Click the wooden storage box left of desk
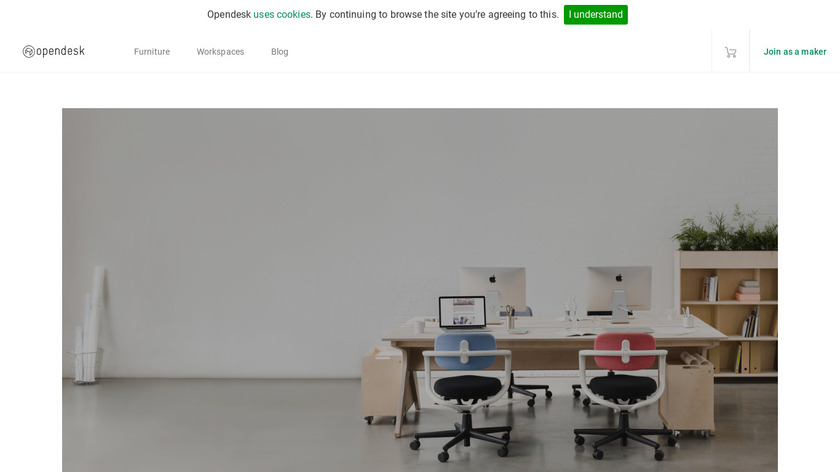Image resolution: width=840 pixels, height=472 pixels. 383,384
